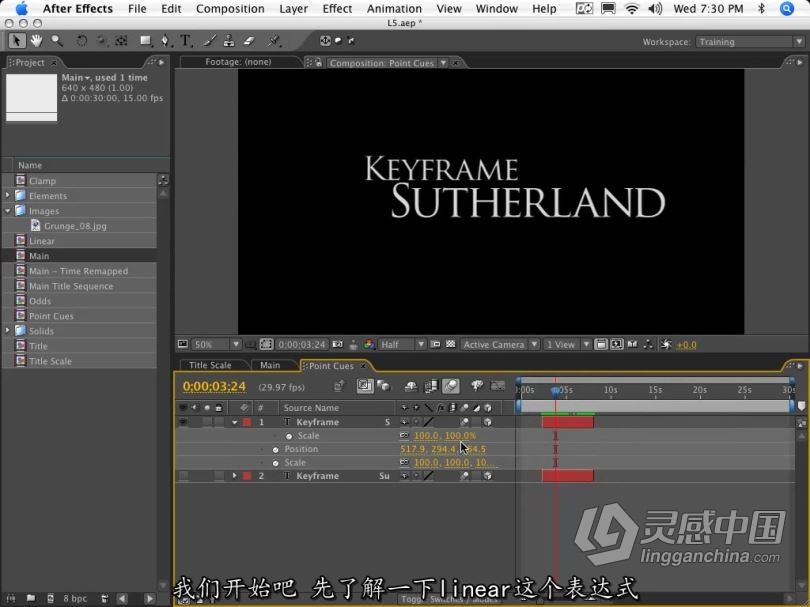Select the Eraser tool
The image size is (810, 607).
click(x=250, y=41)
